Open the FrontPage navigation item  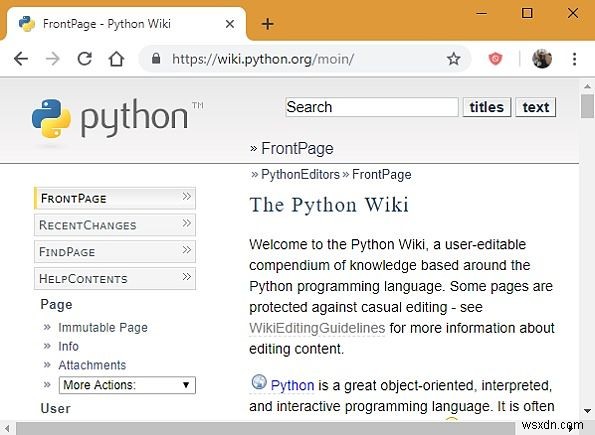point(115,198)
